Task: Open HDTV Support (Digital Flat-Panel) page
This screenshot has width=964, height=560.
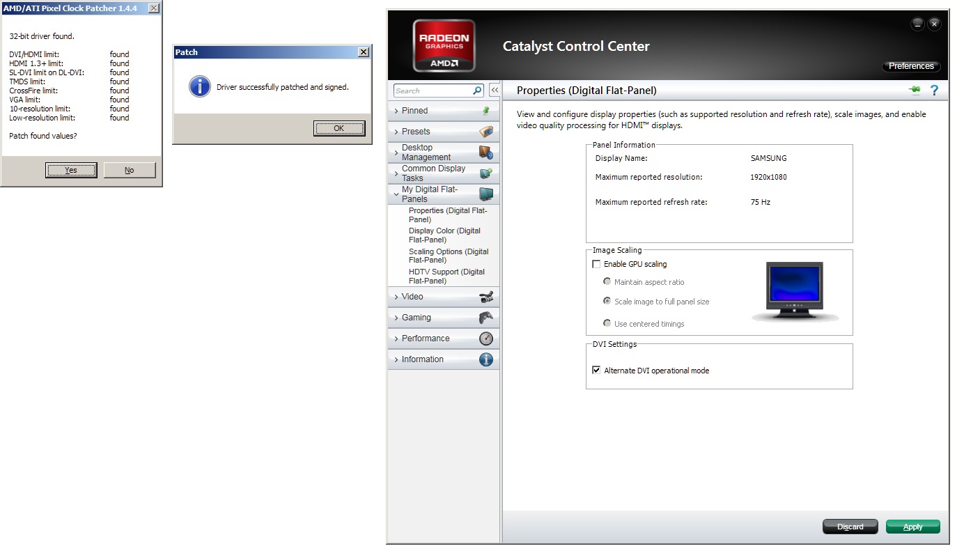Action: tap(446, 277)
